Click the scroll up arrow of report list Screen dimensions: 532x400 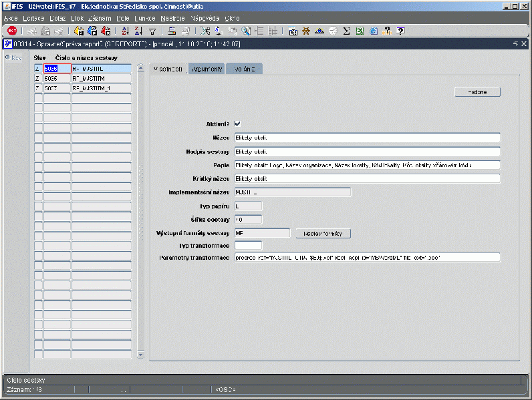[141, 68]
